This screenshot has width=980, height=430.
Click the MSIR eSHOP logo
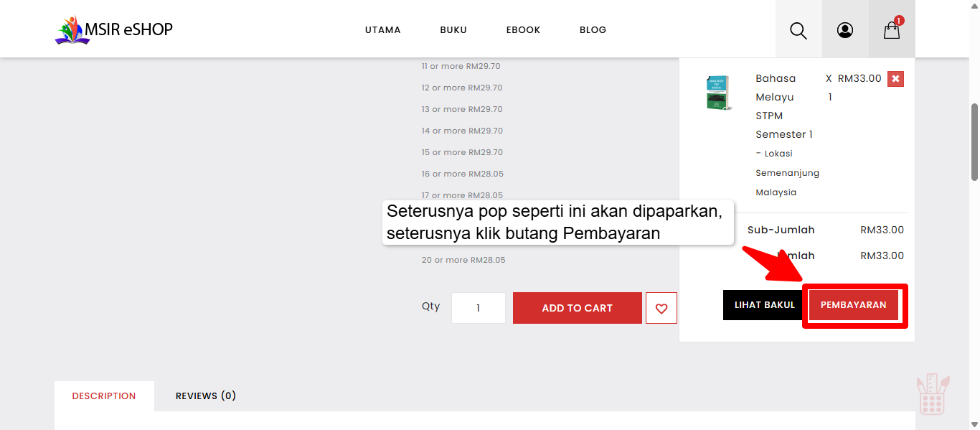pyautogui.click(x=114, y=30)
